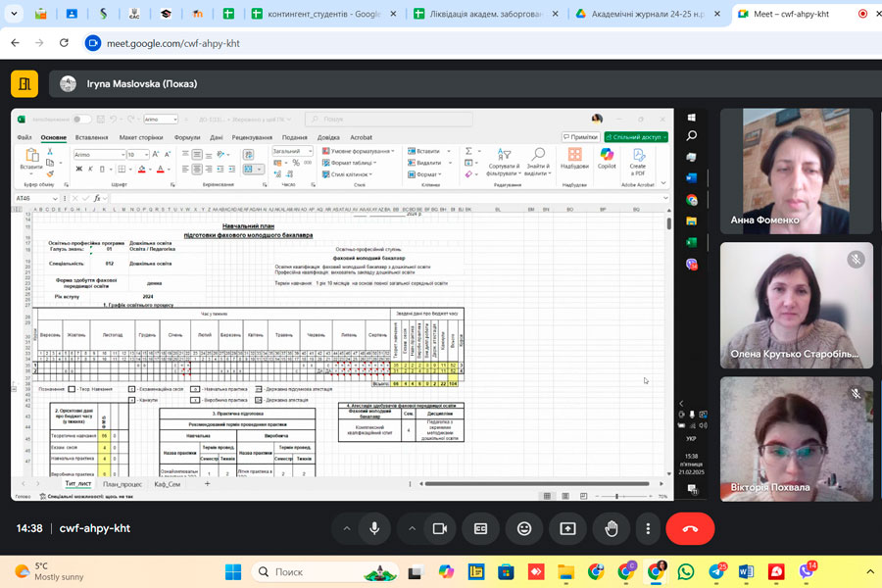Leave the call with the red button

[690, 528]
